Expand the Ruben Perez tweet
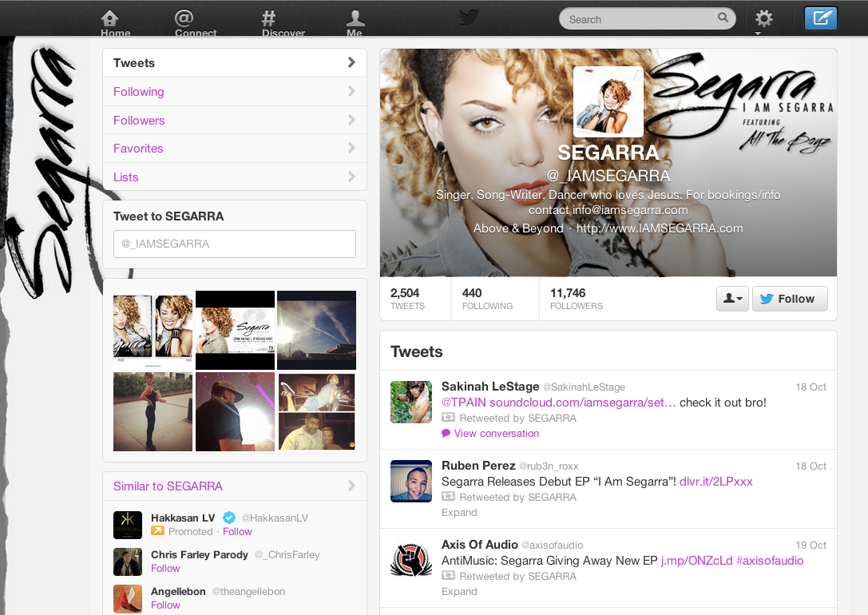This screenshot has width=868, height=615. (459, 512)
